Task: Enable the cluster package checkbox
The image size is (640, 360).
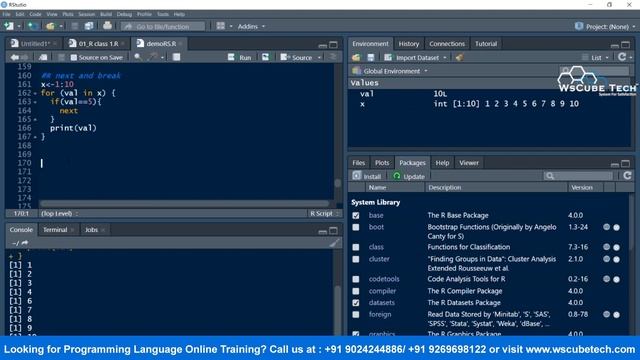Action: click(356, 259)
